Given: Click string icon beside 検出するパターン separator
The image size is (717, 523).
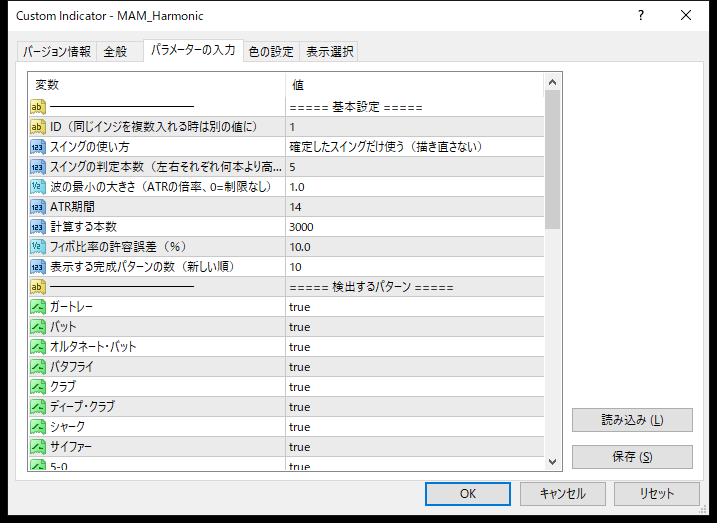Looking at the screenshot, I should coord(38,287).
